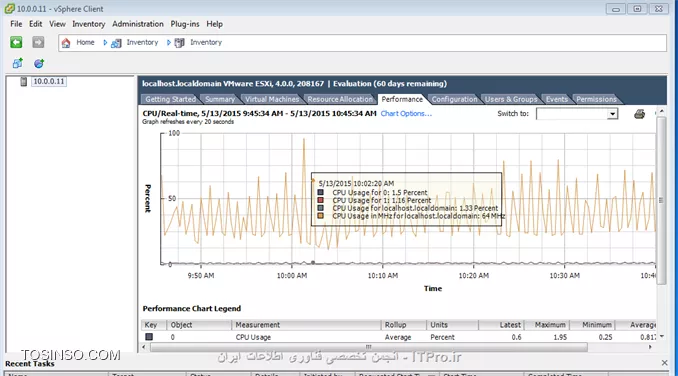Image resolution: width=678 pixels, height=376 pixels.
Task: Sort legend by Key column header
Action: coord(154,325)
